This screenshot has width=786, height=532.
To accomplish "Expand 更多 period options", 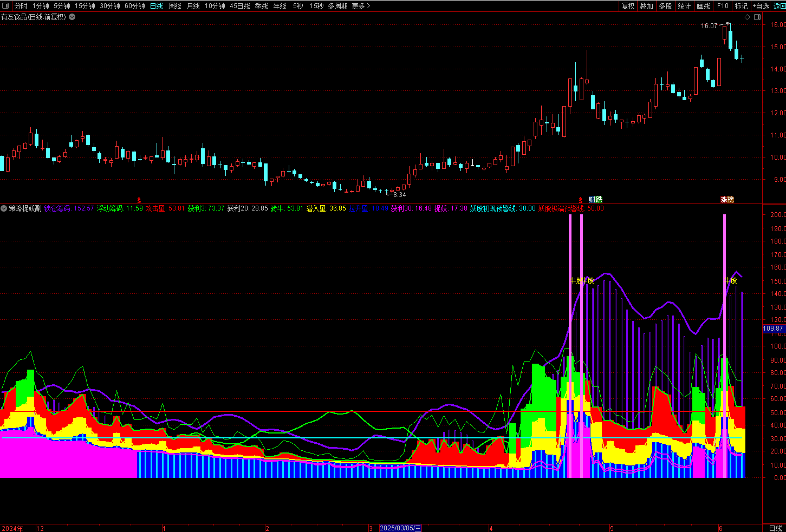I will click(x=361, y=6).
